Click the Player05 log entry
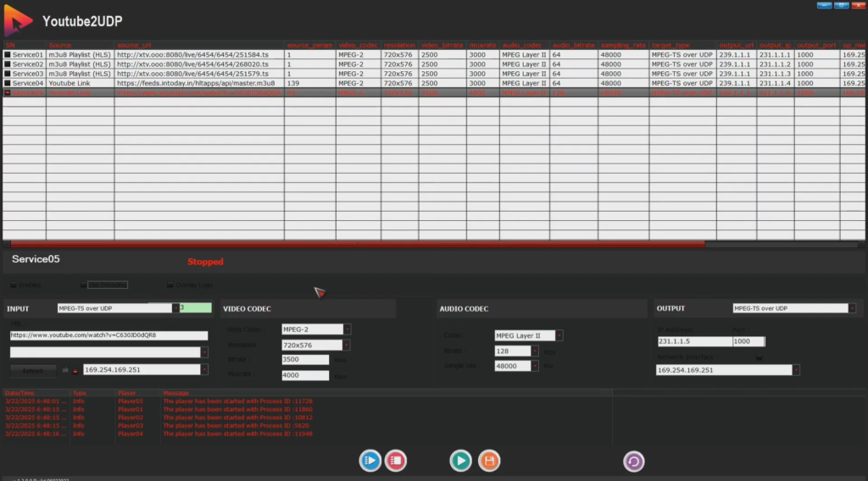 130,401
